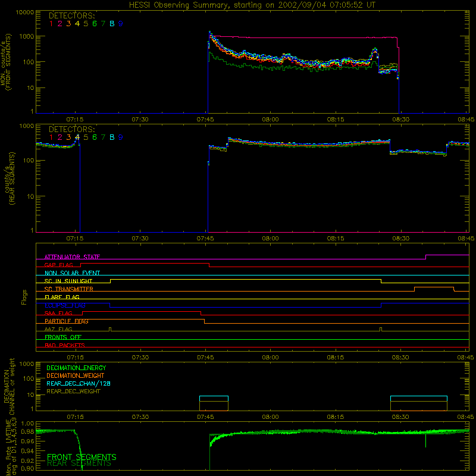Click the counts/s (REAR SEGMENTS) axis label
The height and width of the screenshot is (476, 476).
click(9, 178)
